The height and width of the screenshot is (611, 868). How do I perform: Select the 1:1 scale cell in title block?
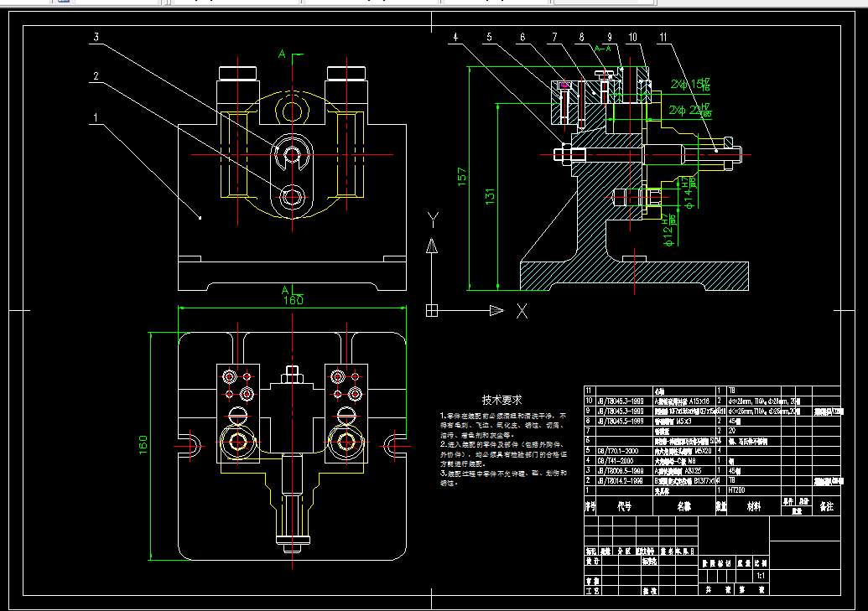coord(761,576)
